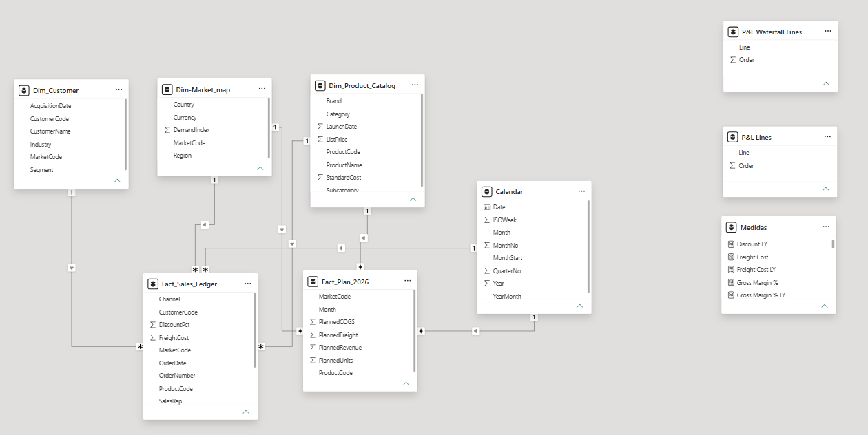Collapse the Dim-Market_map table card
The width and height of the screenshot is (868, 435).
260,167
